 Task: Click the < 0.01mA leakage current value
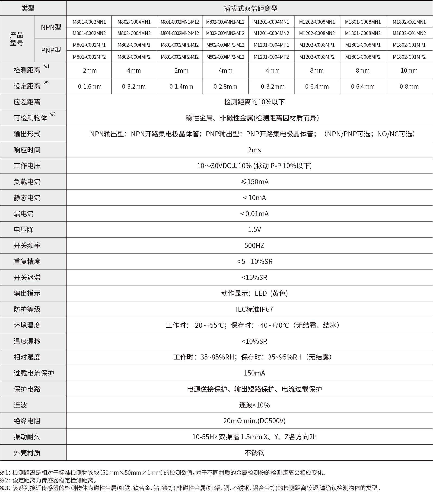(x=254, y=214)
